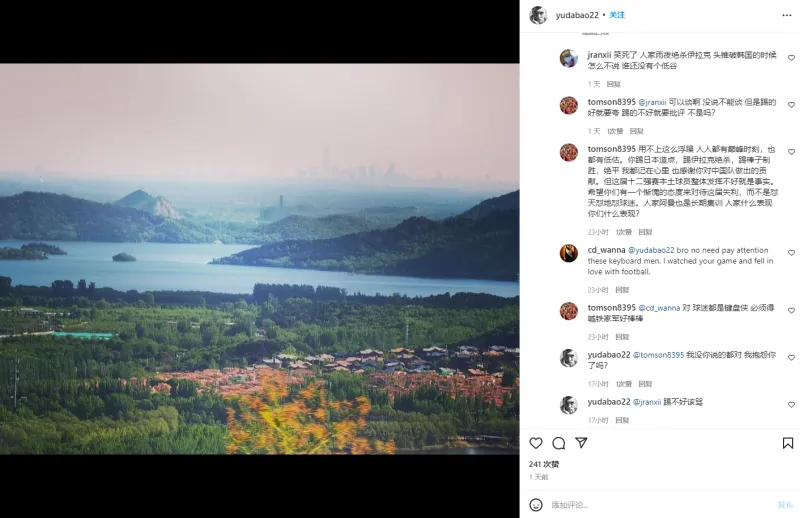The width and height of the screenshot is (800, 518).
Task: Open the yudabao22 username in header
Action: point(577,15)
